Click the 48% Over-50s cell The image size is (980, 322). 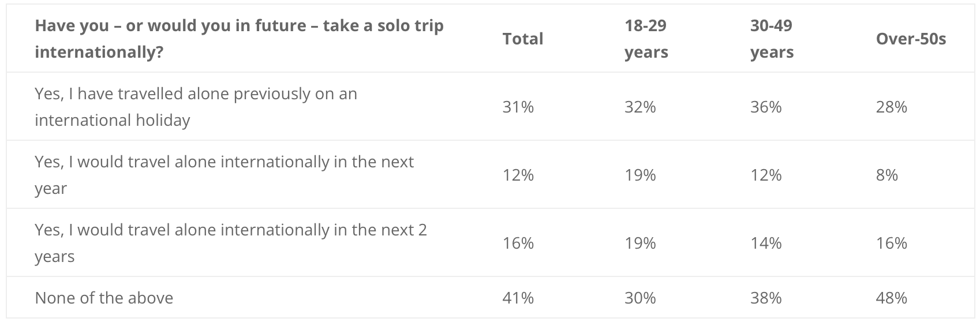coord(892,298)
